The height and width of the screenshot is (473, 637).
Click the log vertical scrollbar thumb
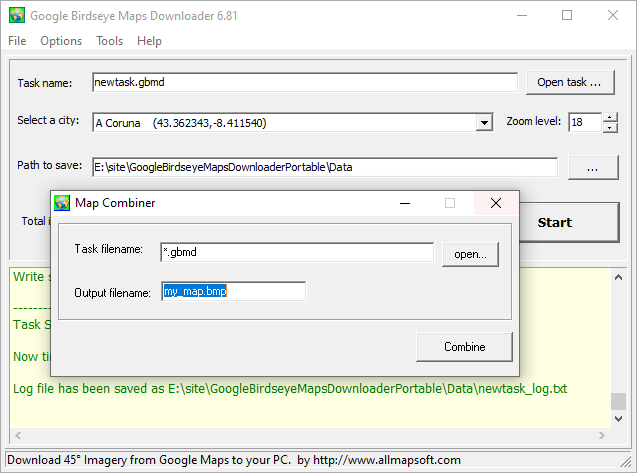(618, 401)
